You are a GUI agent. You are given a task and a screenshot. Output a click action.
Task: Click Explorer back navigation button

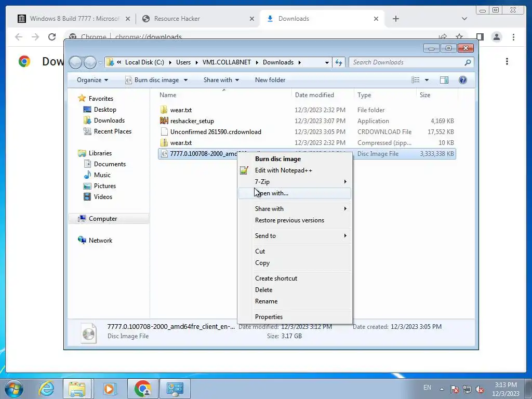[76, 62]
